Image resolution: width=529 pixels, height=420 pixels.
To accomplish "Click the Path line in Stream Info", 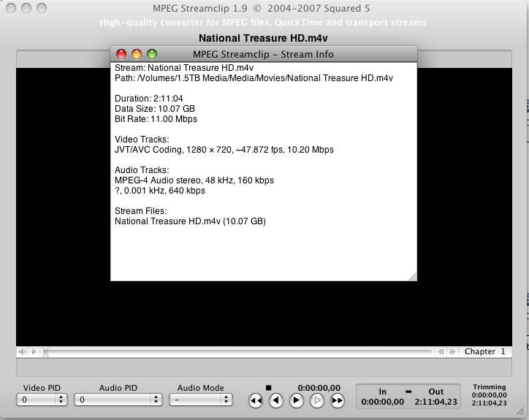I will (254, 78).
